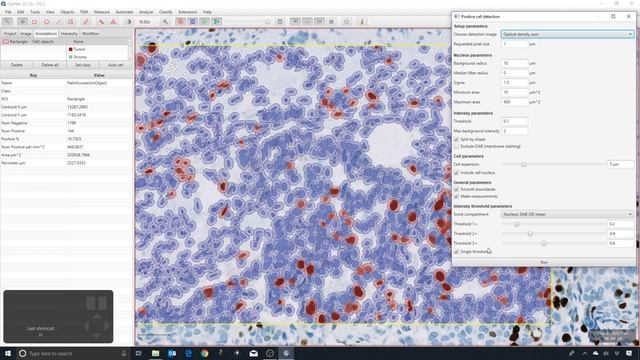Open Brightness and contrast dialog
The width and height of the screenshot is (640, 360).
[129, 22]
